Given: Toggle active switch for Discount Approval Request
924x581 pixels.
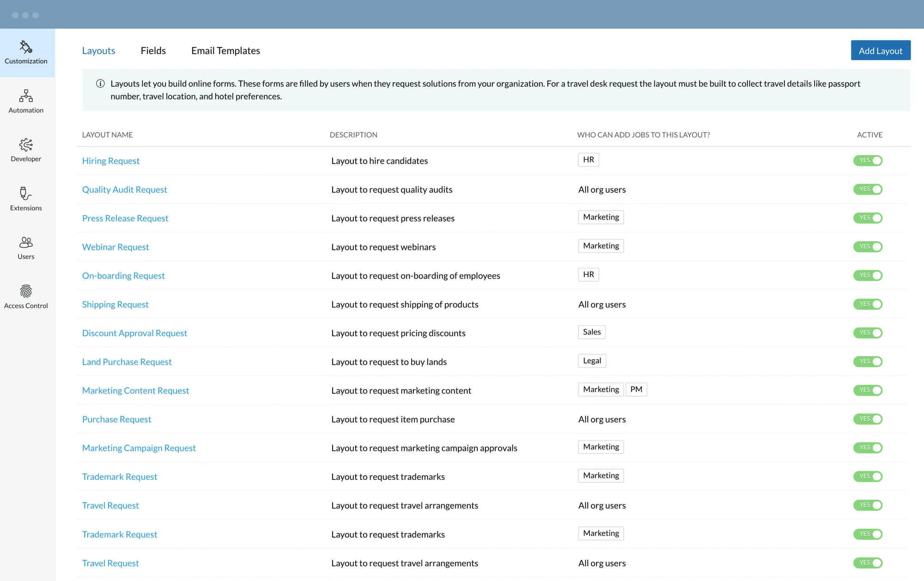Looking at the screenshot, I should click(868, 333).
